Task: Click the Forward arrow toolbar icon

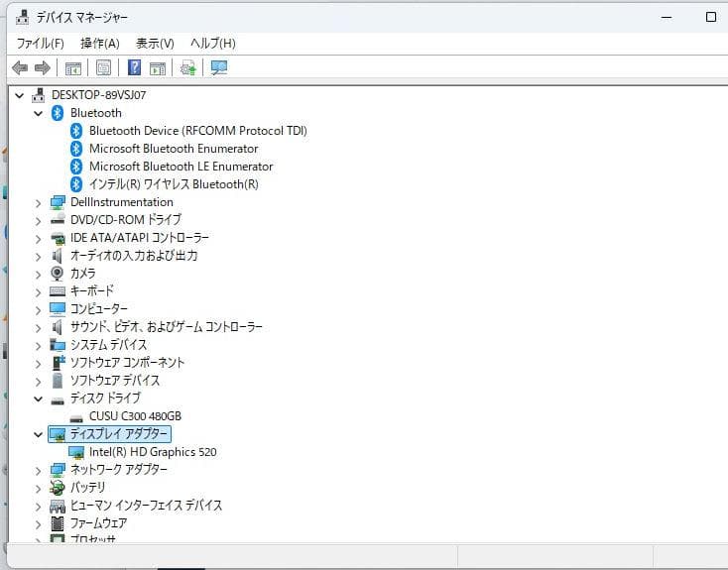Action: tap(43, 68)
